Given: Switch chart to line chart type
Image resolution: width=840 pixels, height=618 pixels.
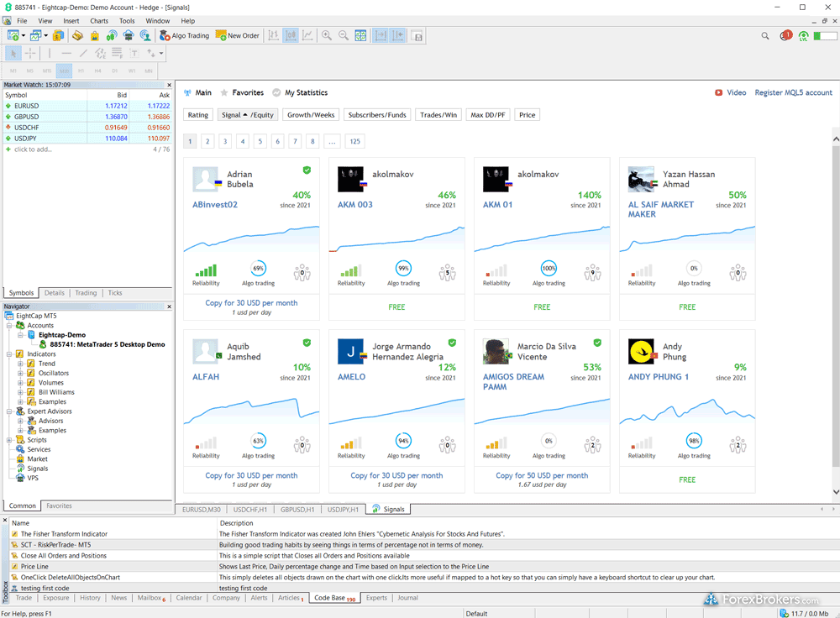Looking at the screenshot, I should [x=308, y=35].
